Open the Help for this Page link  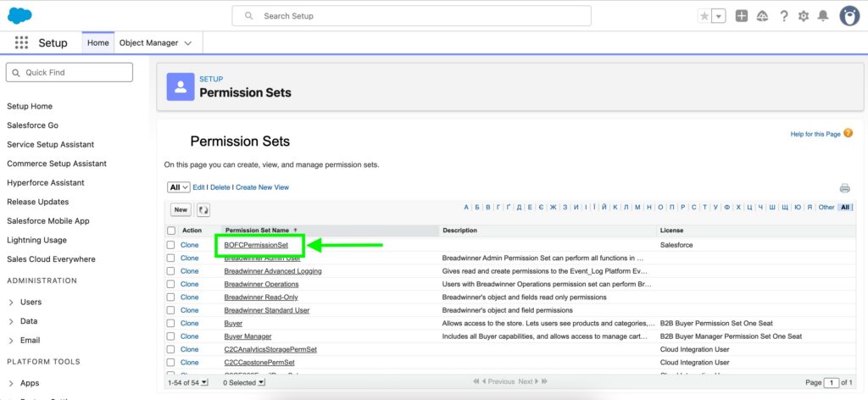[x=815, y=134]
